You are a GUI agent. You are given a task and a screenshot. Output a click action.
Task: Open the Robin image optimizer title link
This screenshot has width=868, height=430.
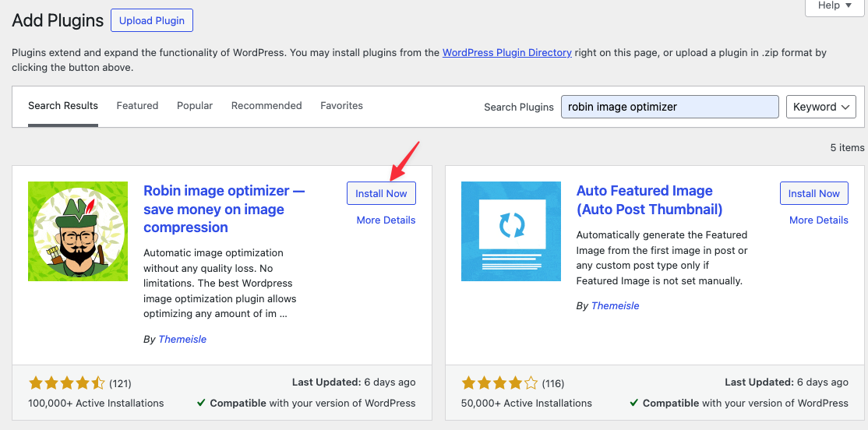(x=224, y=210)
